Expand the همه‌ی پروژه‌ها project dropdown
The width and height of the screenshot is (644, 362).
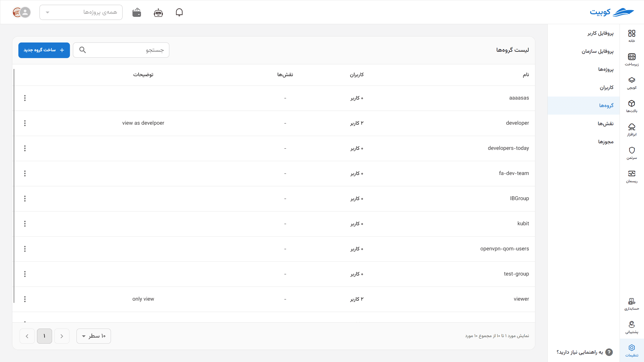(81, 12)
